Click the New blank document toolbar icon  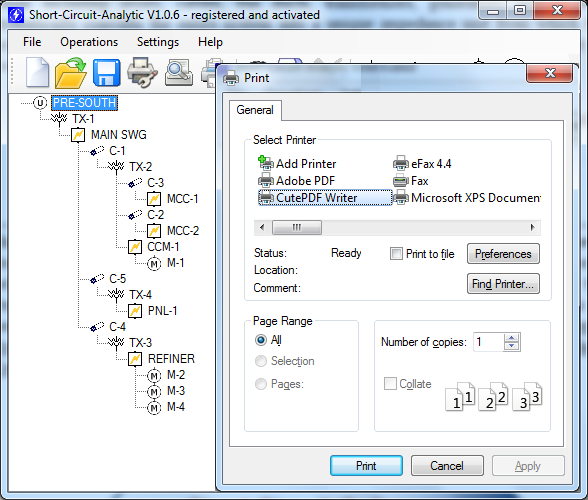pyautogui.click(x=37, y=72)
